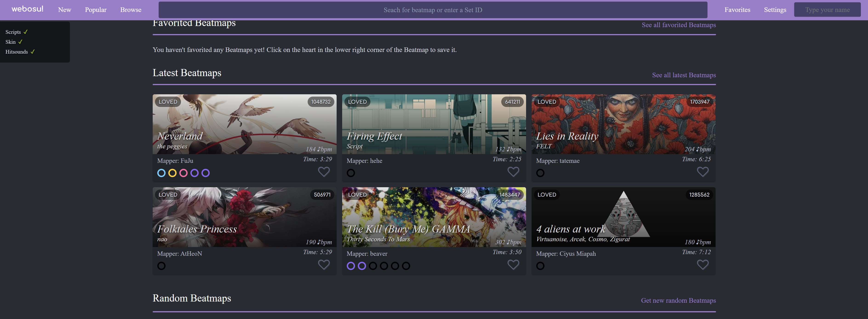Open the Firing Effect beatmap cover image
The height and width of the screenshot is (319, 868).
pyautogui.click(x=434, y=124)
